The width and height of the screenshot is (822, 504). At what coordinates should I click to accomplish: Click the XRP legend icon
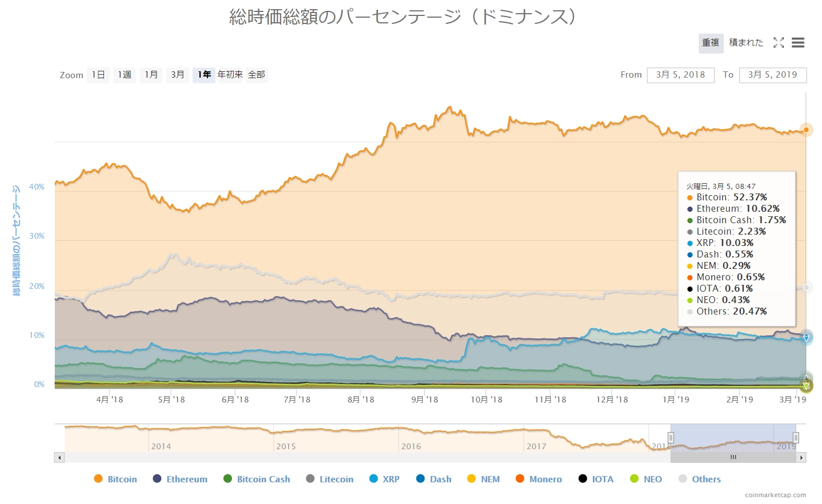pos(374,479)
